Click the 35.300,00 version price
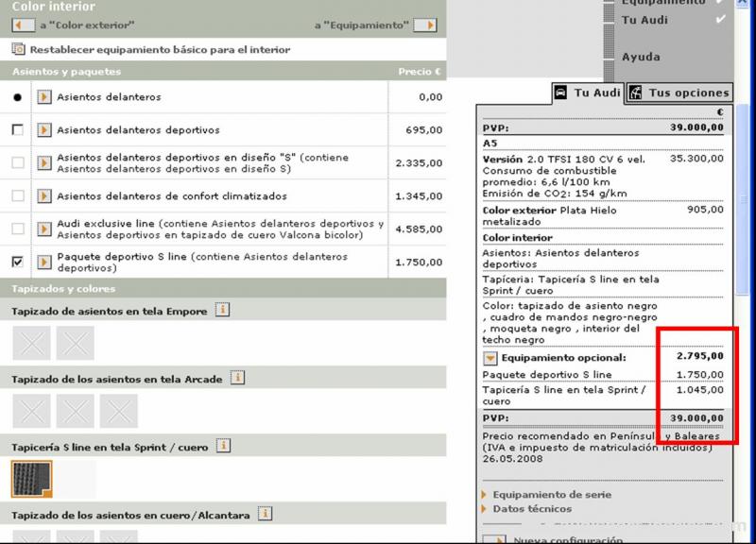 coord(696,159)
